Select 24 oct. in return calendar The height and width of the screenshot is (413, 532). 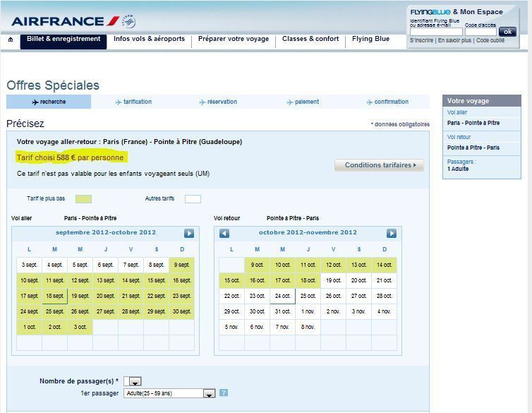point(282,297)
